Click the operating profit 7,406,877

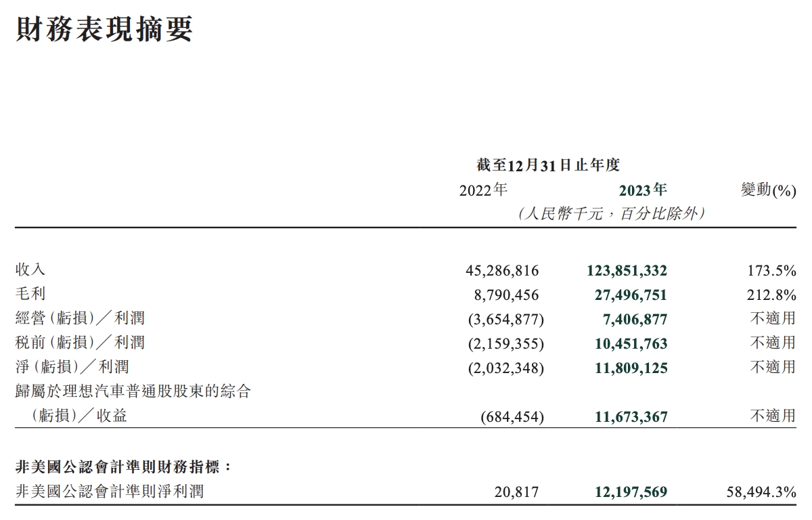[635, 320]
